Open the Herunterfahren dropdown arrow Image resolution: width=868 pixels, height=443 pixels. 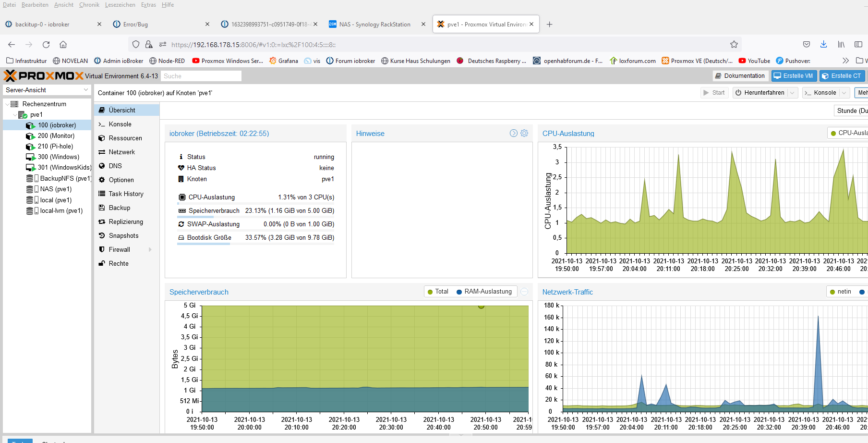pyautogui.click(x=792, y=93)
